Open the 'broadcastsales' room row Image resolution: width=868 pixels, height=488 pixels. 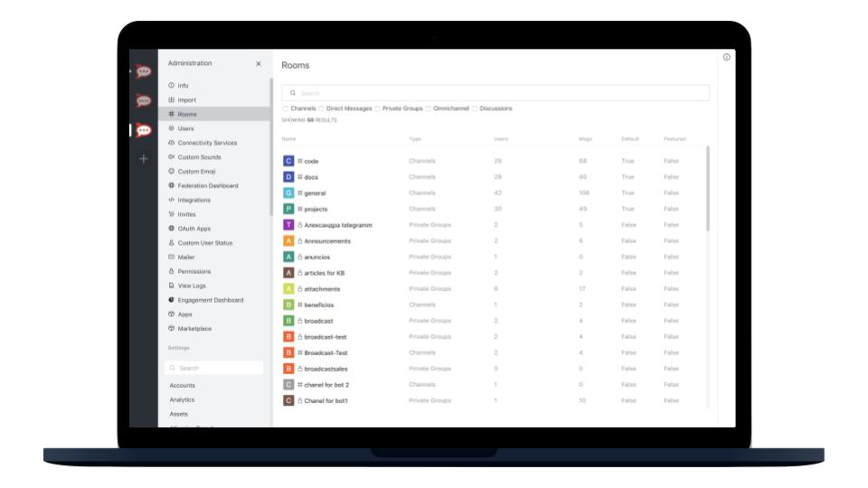(493, 369)
